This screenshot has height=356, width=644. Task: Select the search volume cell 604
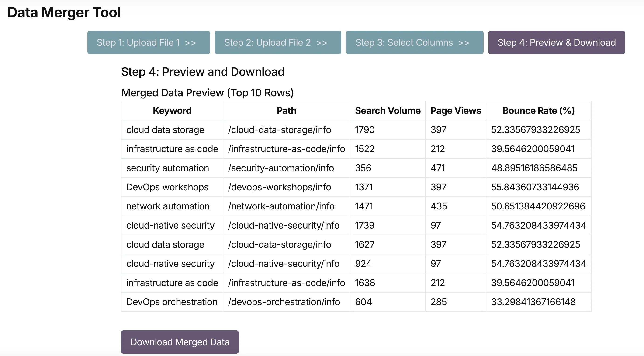pyautogui.click(x=388, y=302)
